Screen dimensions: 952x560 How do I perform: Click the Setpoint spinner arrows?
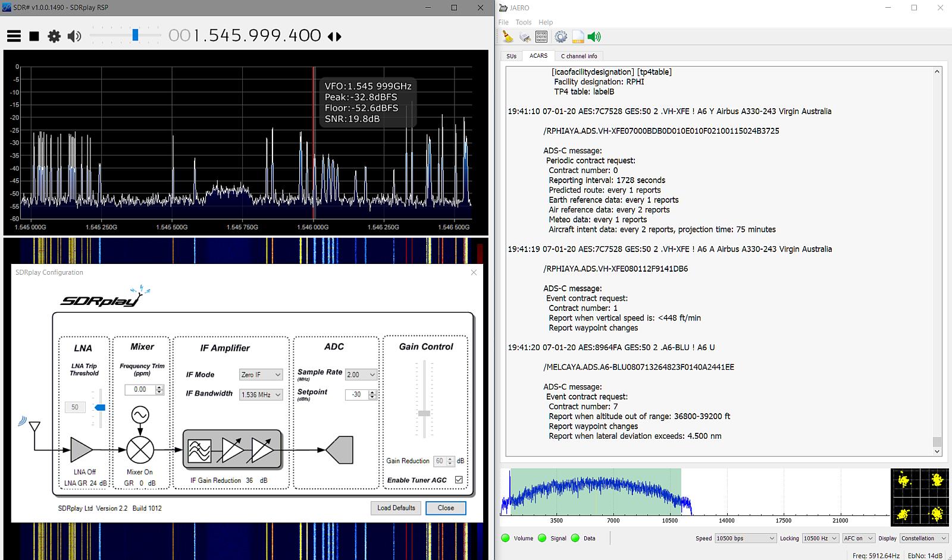pyautogui.click(x=372, y=394)
